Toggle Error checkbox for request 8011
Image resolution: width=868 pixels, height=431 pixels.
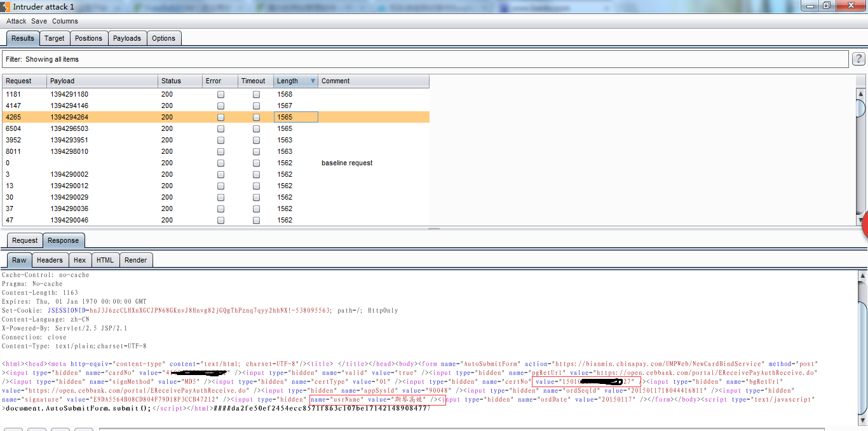click(x=221, y=151)
